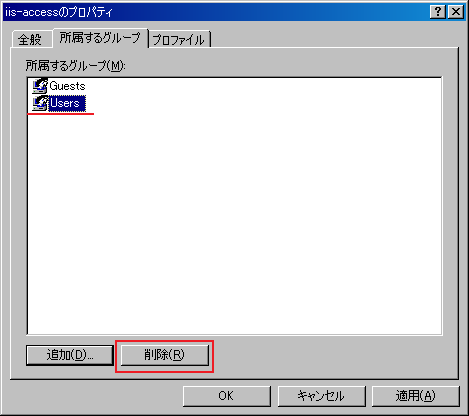
Task: Click blank row space beside Guests entry
Action: click(x=263, y=86)
